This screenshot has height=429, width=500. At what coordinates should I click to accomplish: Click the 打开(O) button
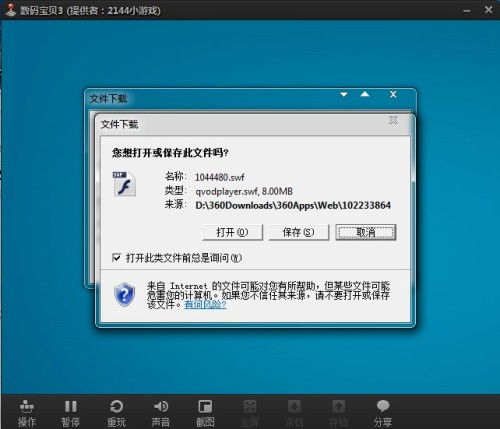pyautogui.click(x=232, y=232)
